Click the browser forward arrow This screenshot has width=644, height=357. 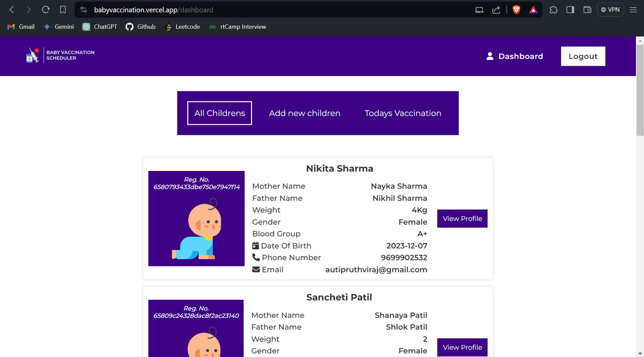click(29, 10)
